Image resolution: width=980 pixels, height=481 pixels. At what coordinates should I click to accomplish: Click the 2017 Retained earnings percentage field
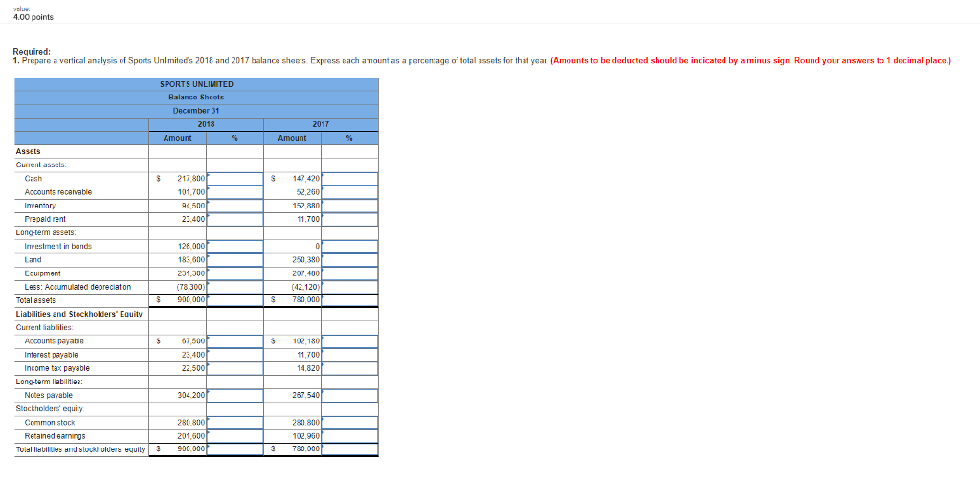pos(350,437)
